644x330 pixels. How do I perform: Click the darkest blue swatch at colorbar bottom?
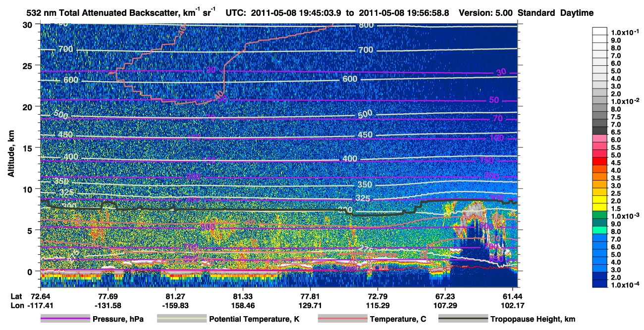[599, 283]
